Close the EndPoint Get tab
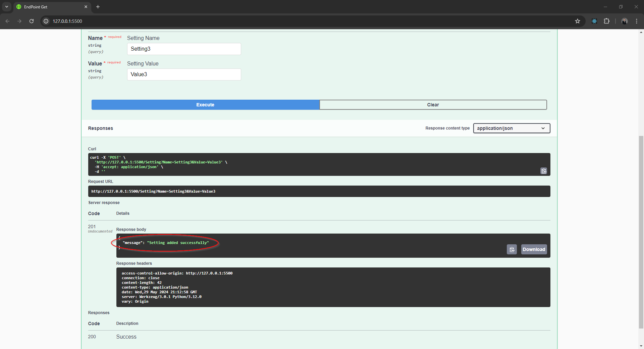The width and height of the screenshot is (644, 349). [86, 7]
